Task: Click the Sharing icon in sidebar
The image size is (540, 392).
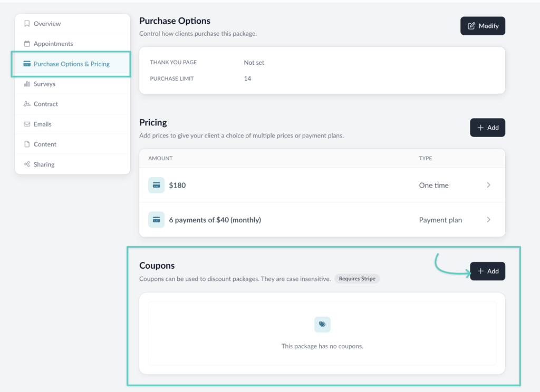Action: (x=27, y=164)
